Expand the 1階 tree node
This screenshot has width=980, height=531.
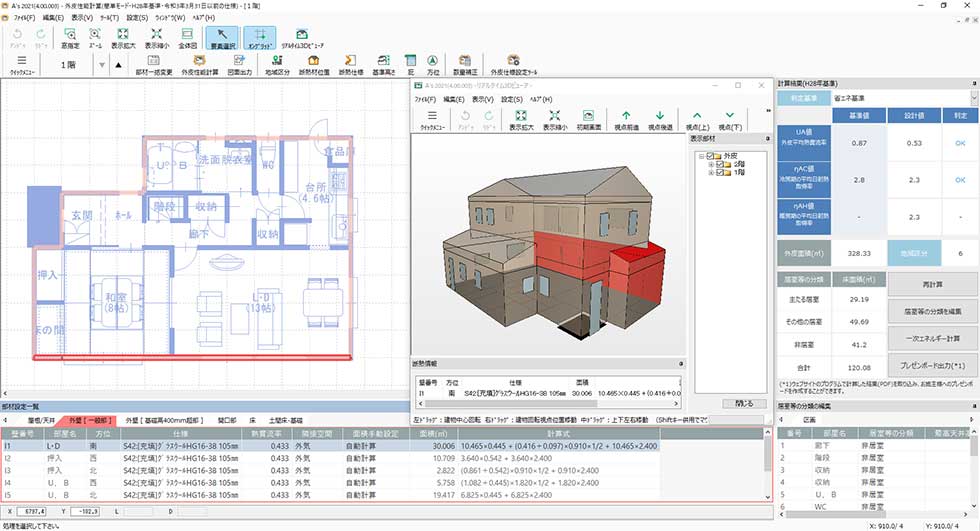710,173
